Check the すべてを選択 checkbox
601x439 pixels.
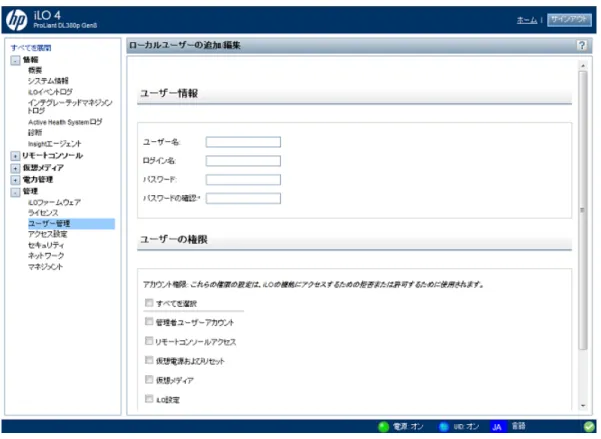coord(149,303)
